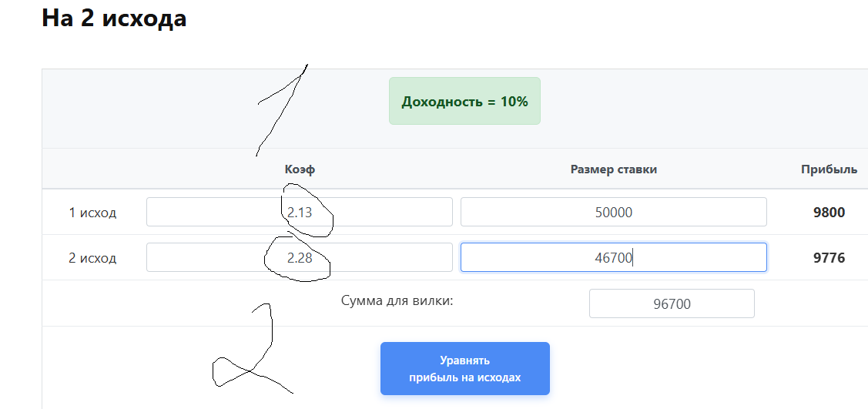The width and height of the screenshot is (868, 409).
Task: Focus the stake size field showing 46700
Action: (x=613, y=257)
